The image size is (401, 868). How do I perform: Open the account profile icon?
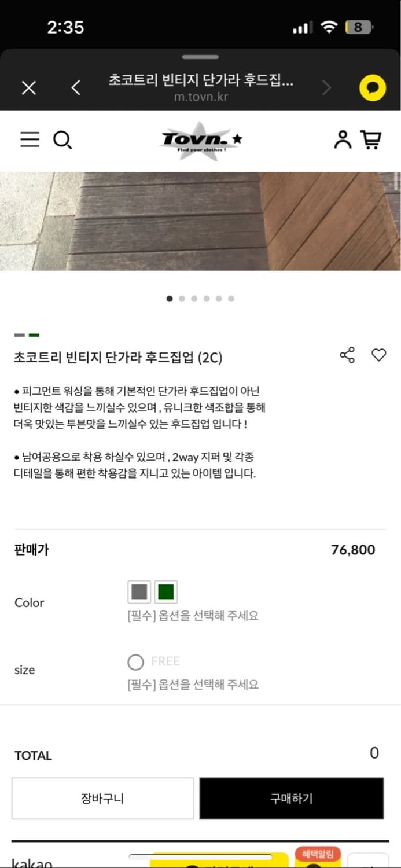pos(342,139)
